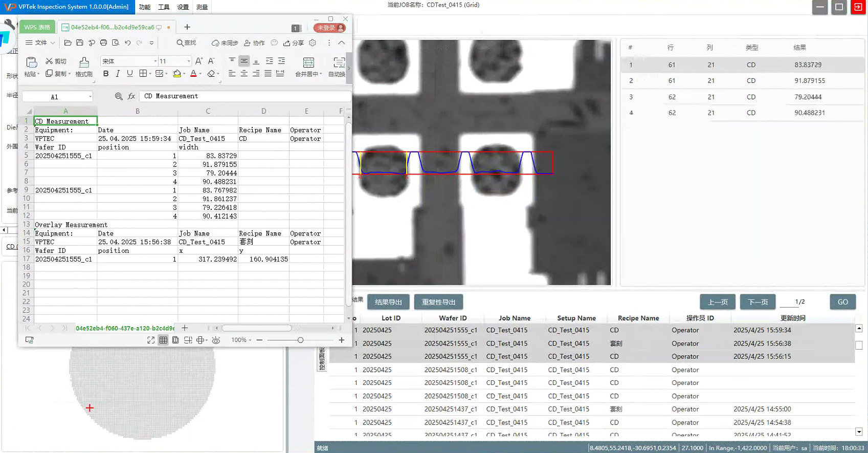Click the 结果导出 button
Screen dimensions: 868x453
coord(388,302)
